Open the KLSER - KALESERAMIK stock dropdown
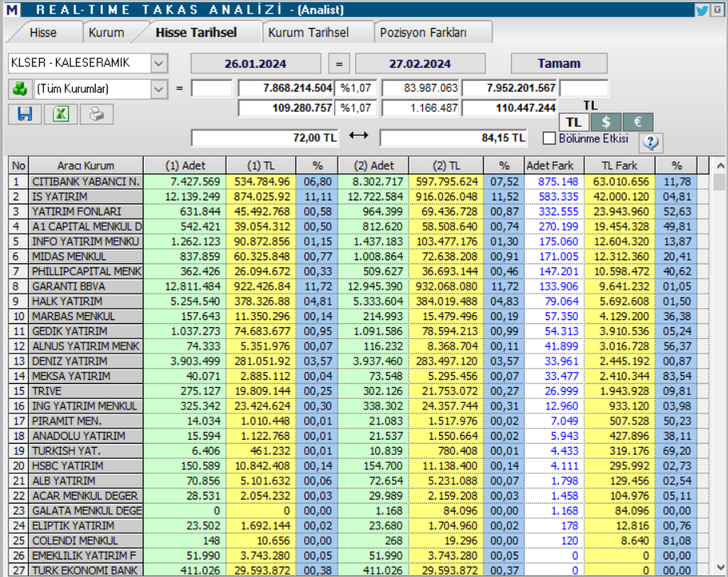 point(158,63)
